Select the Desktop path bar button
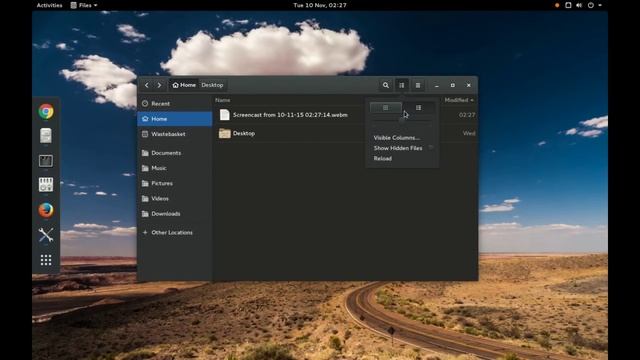This screenshot has height=360, width=640. [x=212, y=85]
